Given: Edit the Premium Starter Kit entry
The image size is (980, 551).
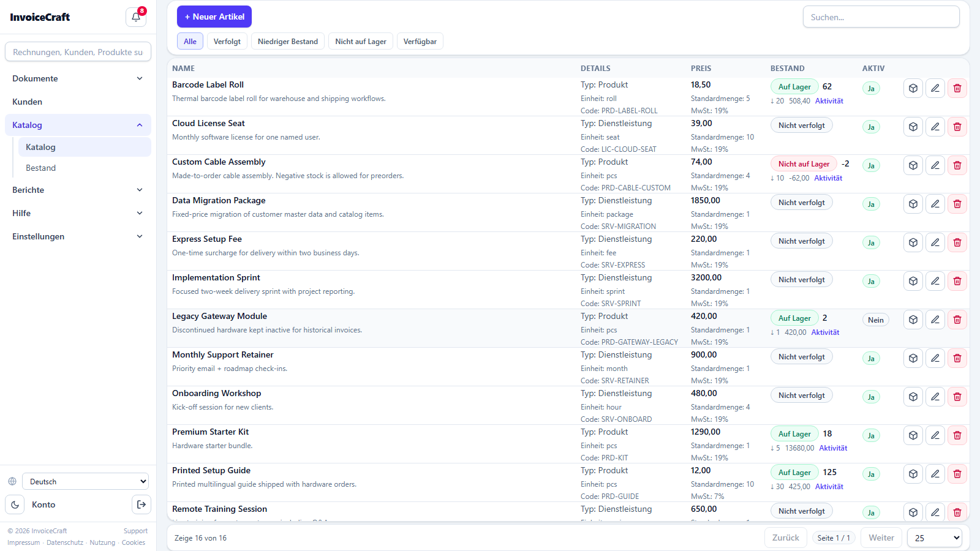Looking at the screenshot, I should [x=935, y=435].
